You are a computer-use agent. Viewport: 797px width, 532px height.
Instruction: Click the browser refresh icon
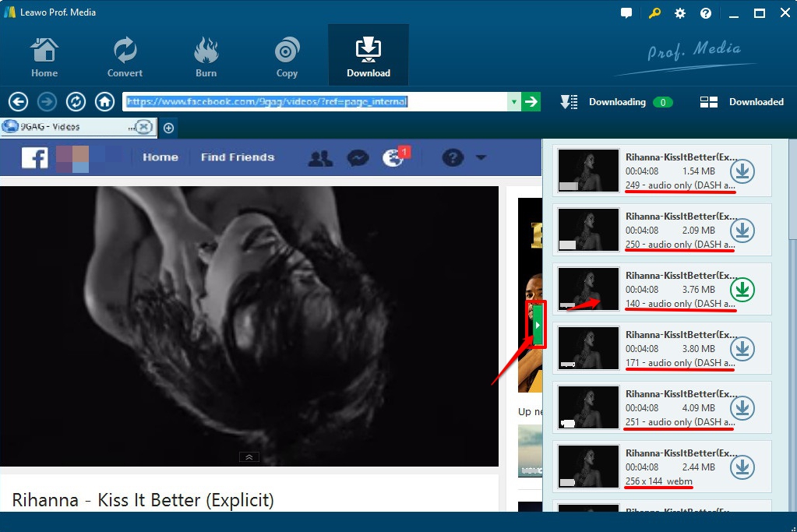point(76,102)
